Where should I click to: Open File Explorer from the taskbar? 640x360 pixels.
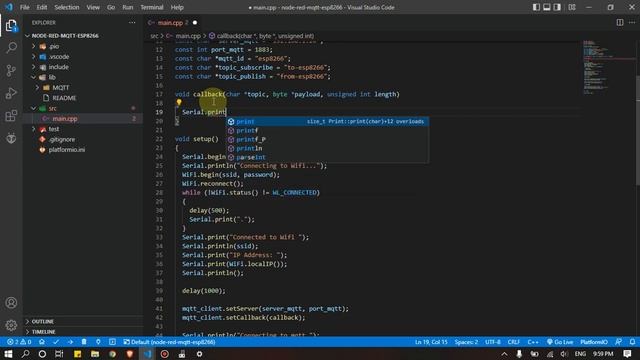pyautogui.click(x=95, y=354)
